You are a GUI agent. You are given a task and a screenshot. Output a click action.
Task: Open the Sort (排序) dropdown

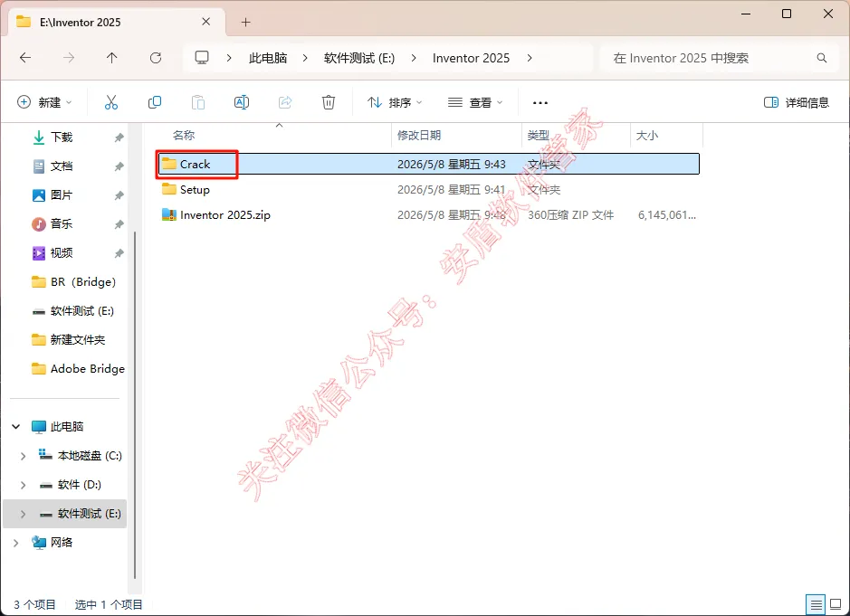point(395,102)
